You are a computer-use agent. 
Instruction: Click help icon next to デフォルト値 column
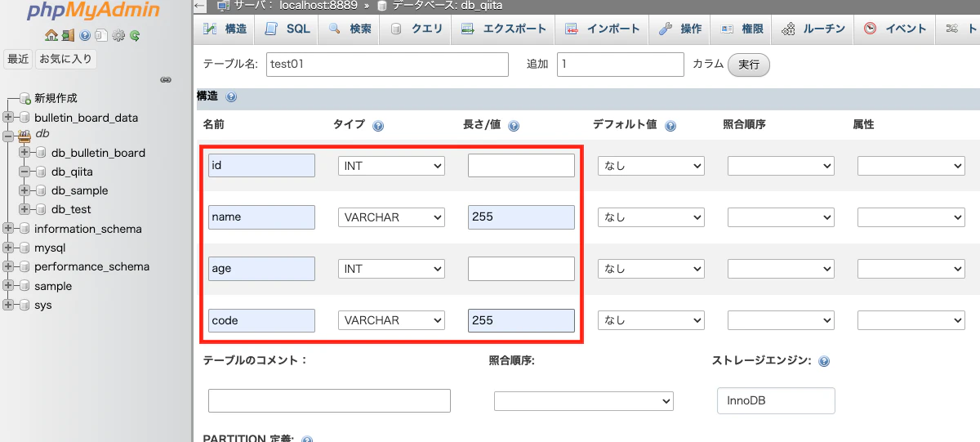tap(670, 126)
